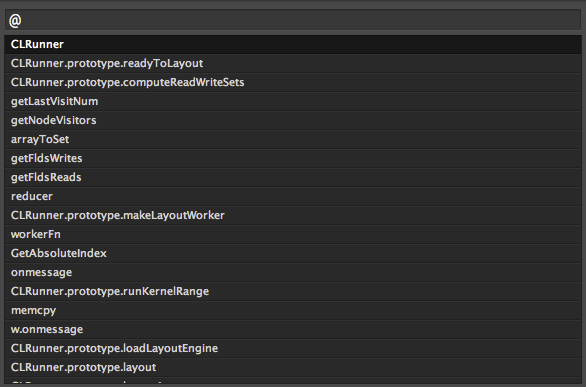Jump to getLastVisitNum function
The image size is (586, 387).
click(x=293, y=102)
